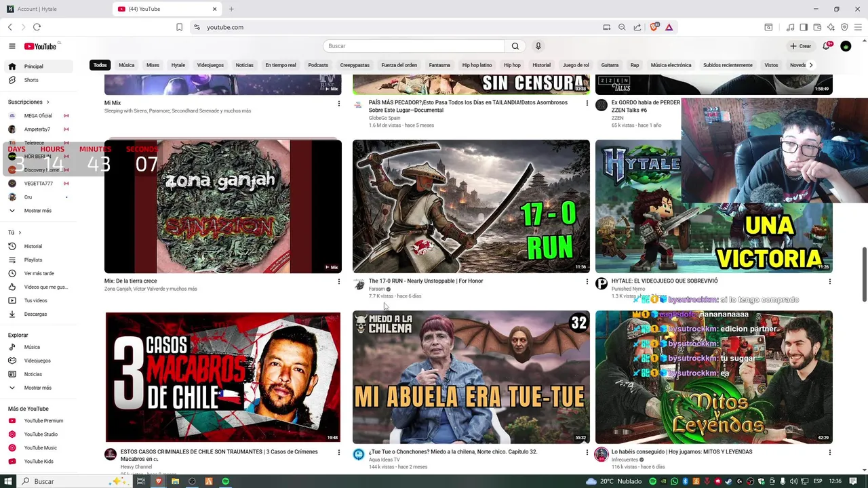Screen dimensions: 868x488
Task: Expand Mostrar más under Suscripciones
Action: pyautogui.click(x=39, y=211)
